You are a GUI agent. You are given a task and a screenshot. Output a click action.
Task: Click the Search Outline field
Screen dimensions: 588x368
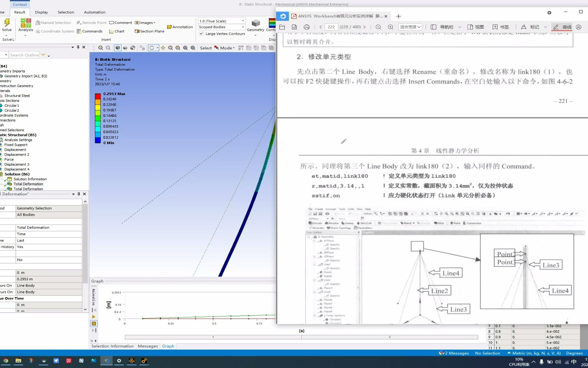pos(24,55)
